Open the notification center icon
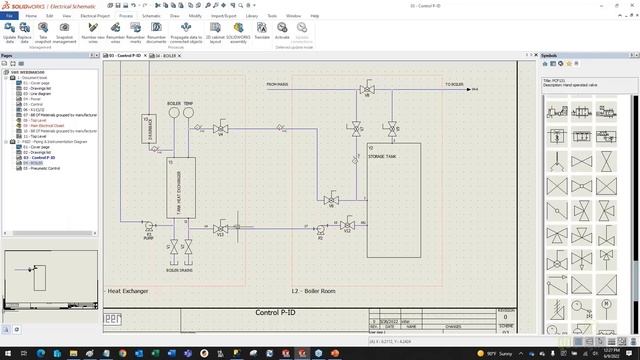The image size is (640, 360). pos(629,353)
